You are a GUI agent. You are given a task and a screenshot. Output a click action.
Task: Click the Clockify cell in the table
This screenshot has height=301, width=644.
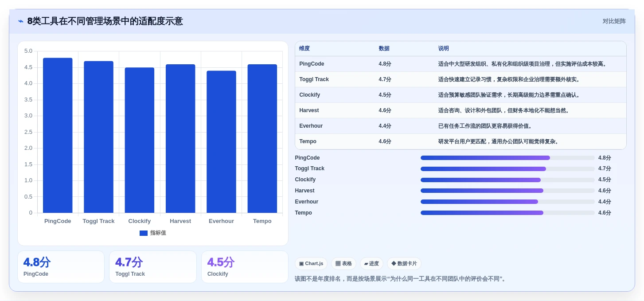tap(309, 95)
